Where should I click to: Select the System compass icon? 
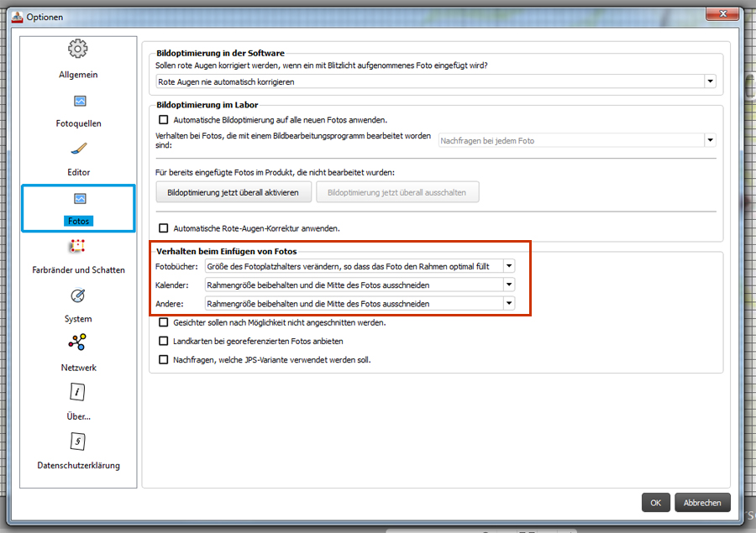[77, 295]
